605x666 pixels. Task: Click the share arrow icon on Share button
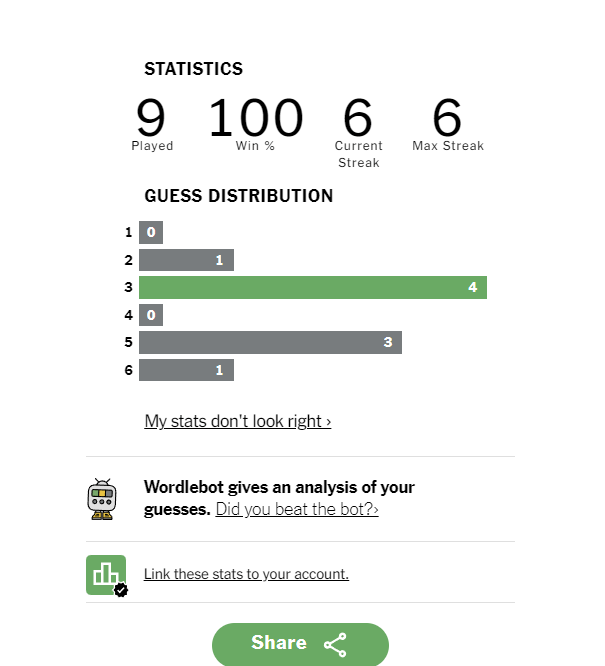tap(336, 645)
